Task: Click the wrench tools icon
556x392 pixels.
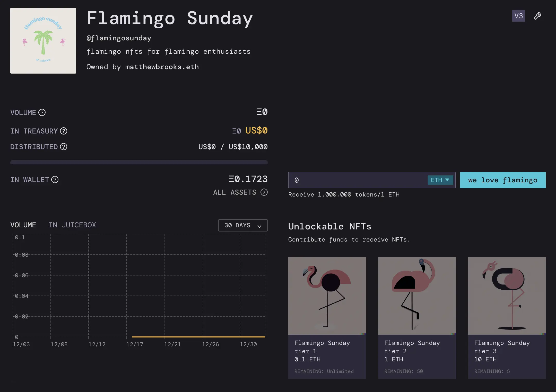Action: point(537,16)
